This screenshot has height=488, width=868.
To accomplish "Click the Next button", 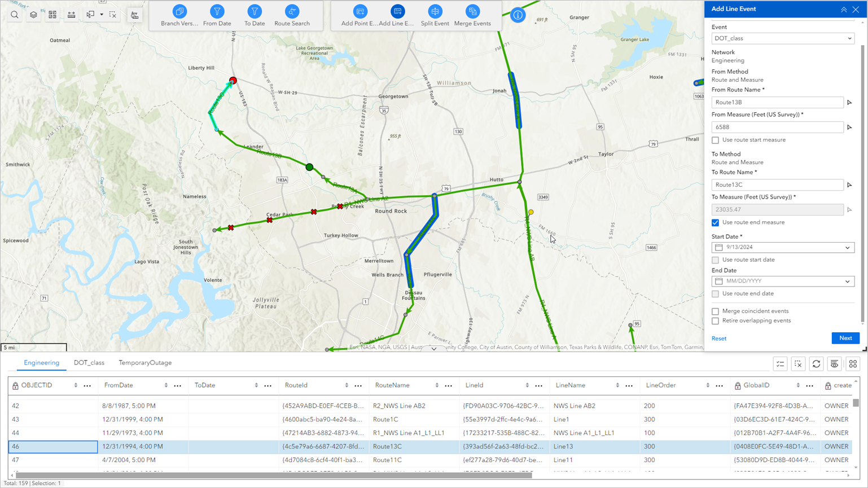I will [x=845, y=338].
